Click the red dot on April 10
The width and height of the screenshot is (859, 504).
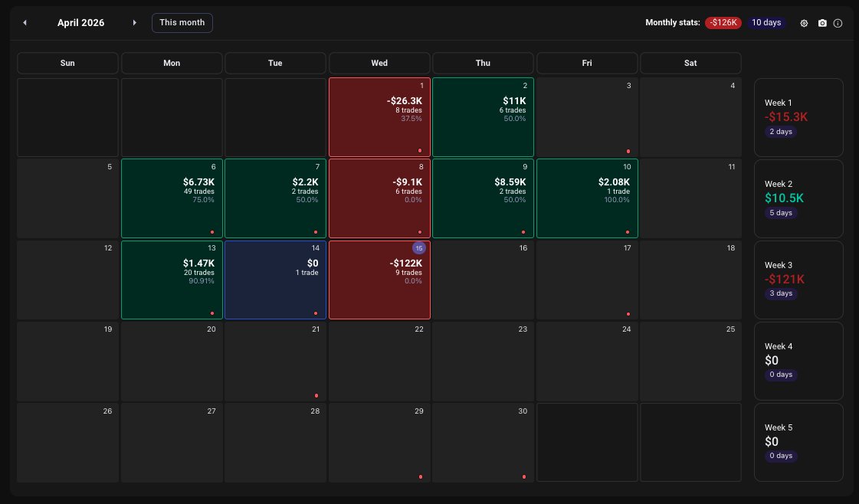click(628, 232)
